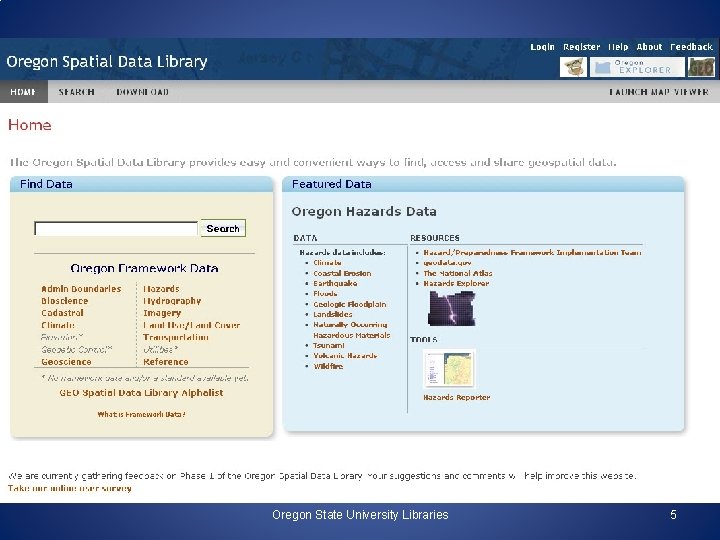The width and height of the screenshot is (720, 540).
Task: Open Naturally Occurring Hazardous Materials link
Action: coord(352,330)
